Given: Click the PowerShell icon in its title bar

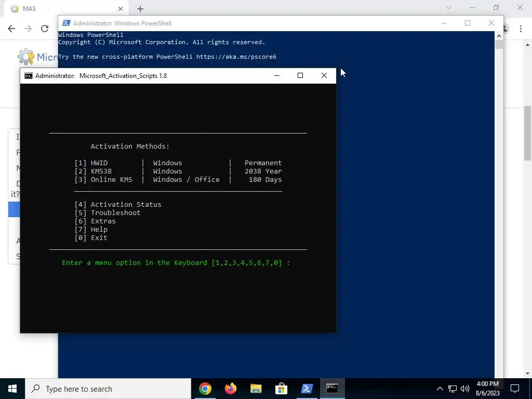Looking at the screenshot, I should click(x=66, y=23).
